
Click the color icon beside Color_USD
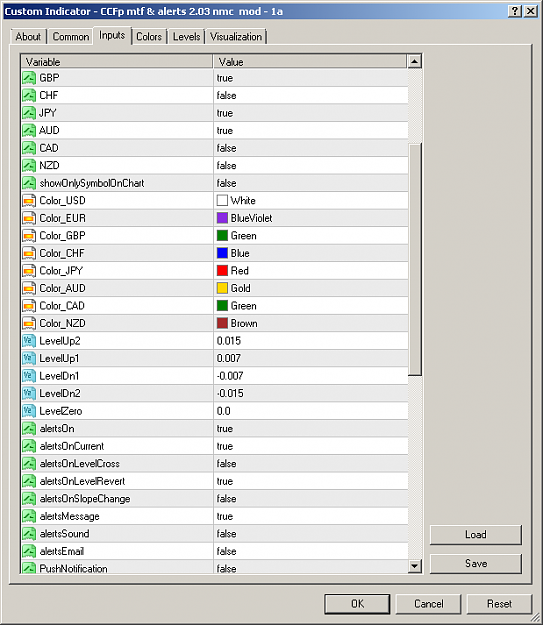point(29,200)
